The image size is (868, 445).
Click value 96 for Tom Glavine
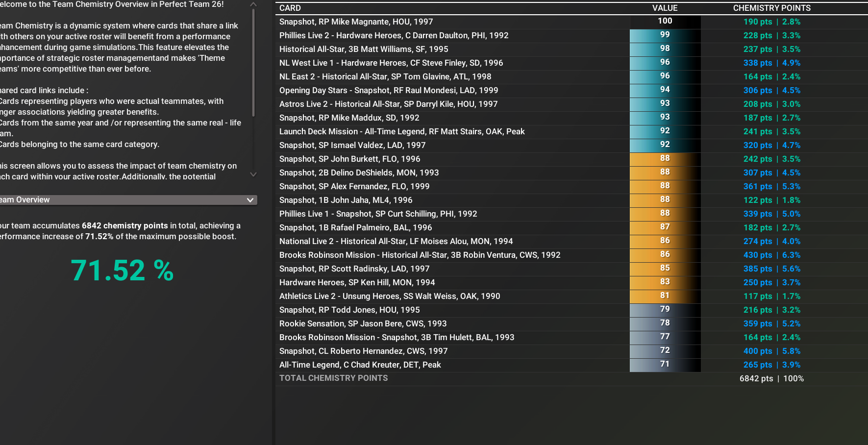coord(665,76)
